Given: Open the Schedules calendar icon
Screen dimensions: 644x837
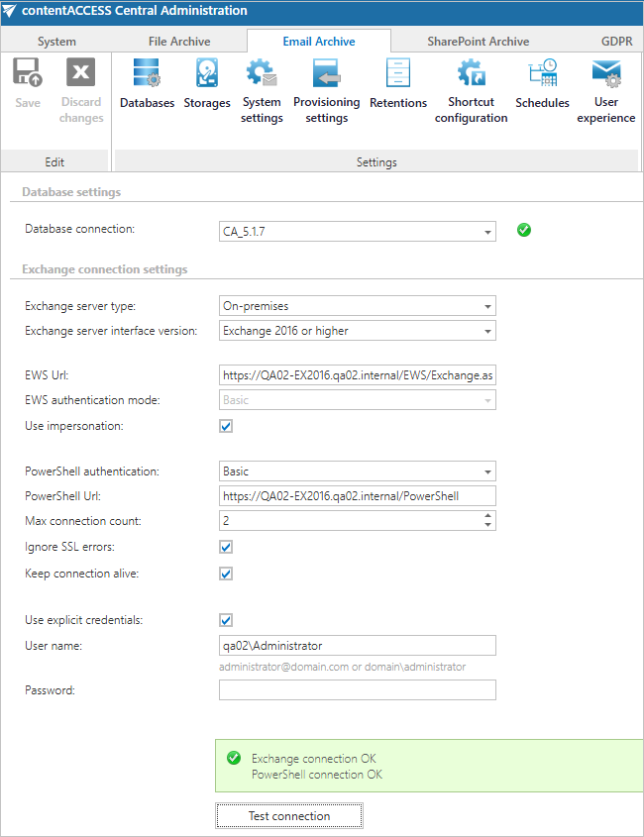Looking at the screenshot, I should coord(542,72).
